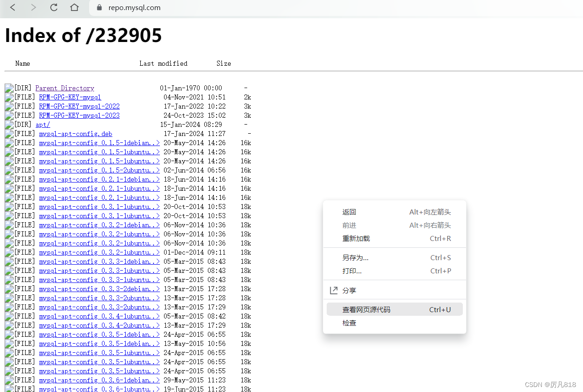Click the RPM-GPG-KEY-mysql-2023 link

(x=79, y=115)
